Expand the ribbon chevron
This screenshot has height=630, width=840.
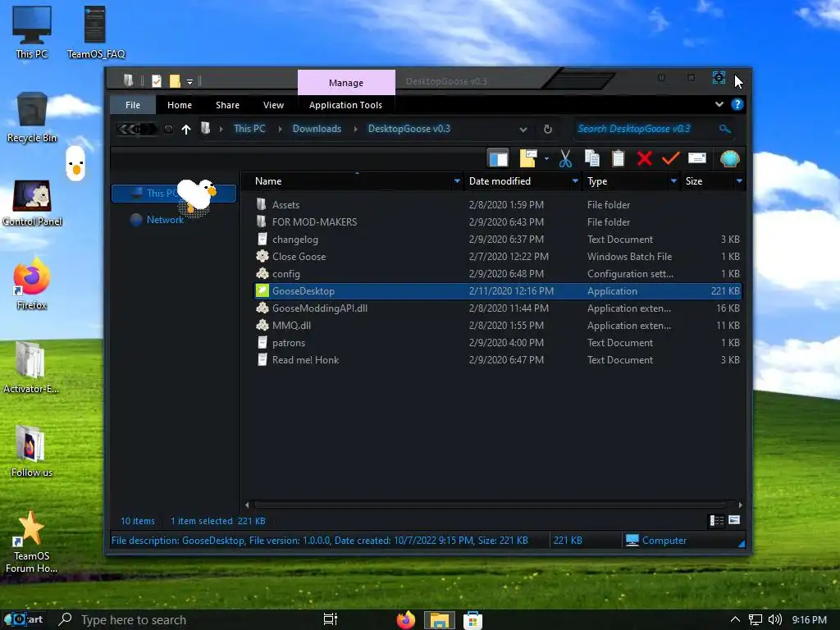[719, 104]
